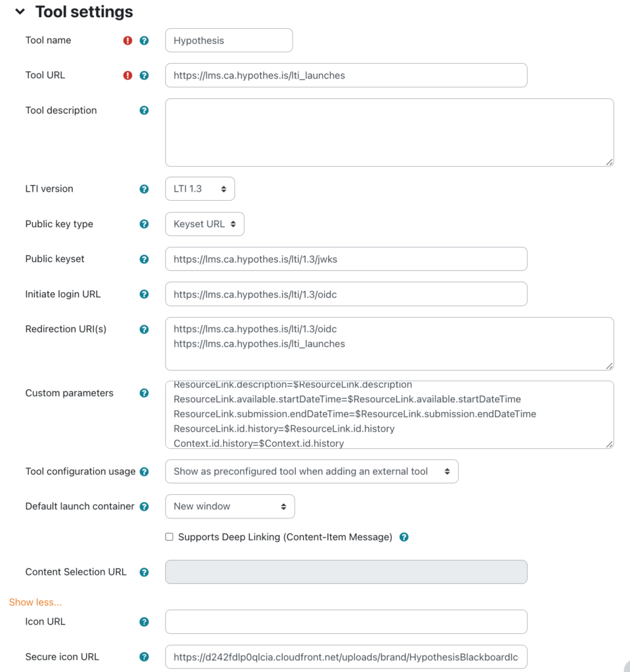Open help for Secure icon URL
630x672 pixels.
[144, 656]
